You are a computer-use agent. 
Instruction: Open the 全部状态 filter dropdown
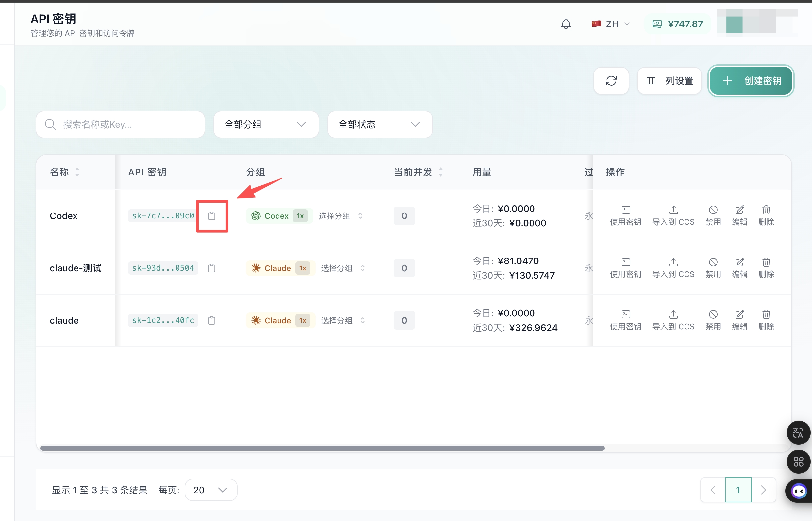[380, 124]
